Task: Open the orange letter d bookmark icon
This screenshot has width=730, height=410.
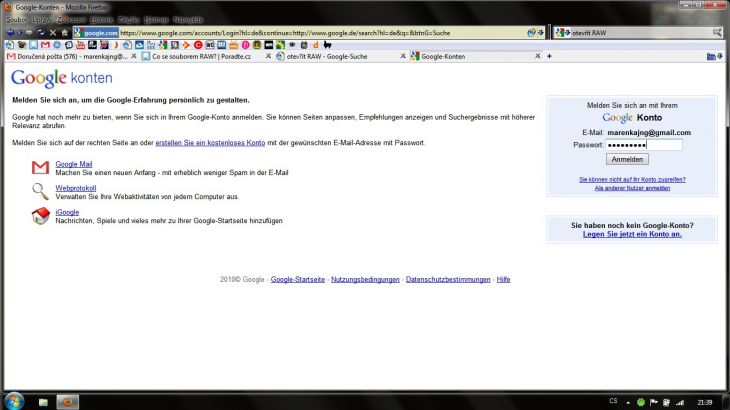Action: tap(316, 45)
